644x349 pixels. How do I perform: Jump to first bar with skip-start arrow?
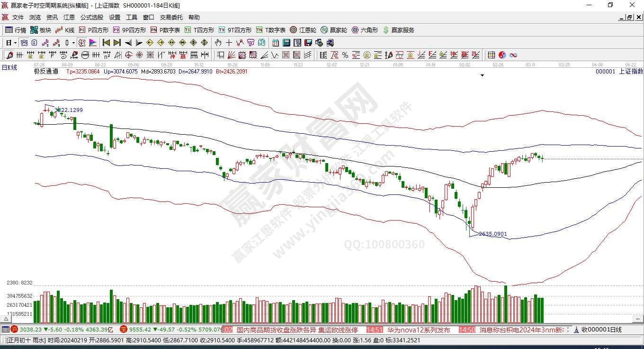coord(107,43)
